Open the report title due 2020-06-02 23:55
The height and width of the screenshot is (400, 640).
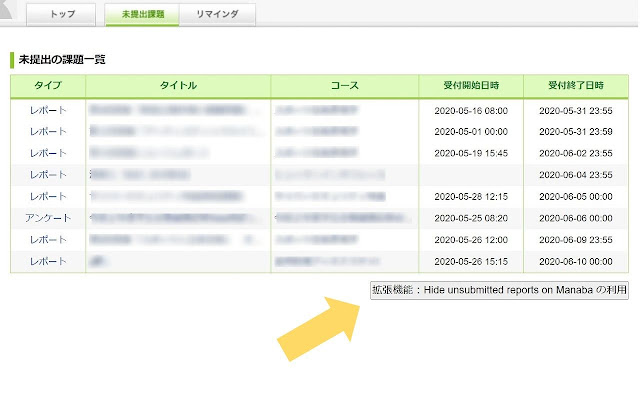click(149, 153)
